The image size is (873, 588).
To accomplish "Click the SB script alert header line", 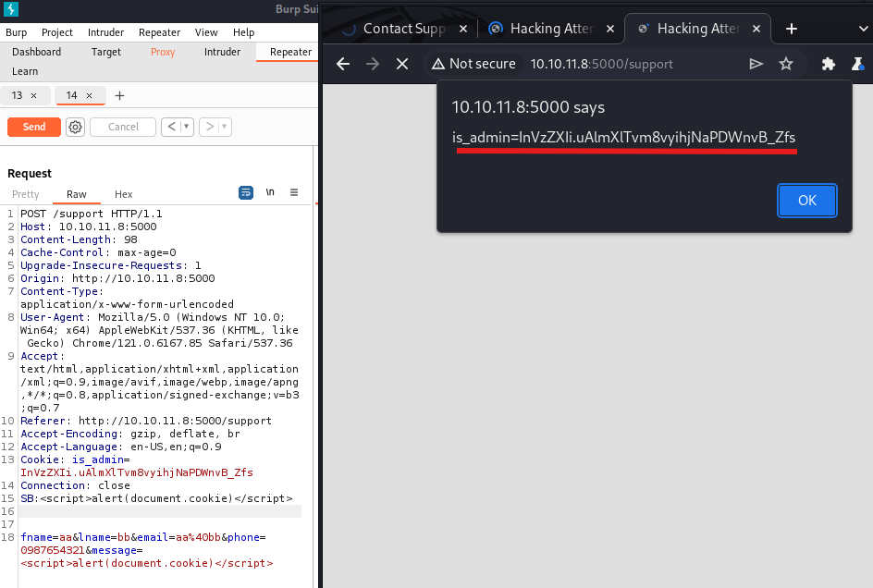I will click(x=156, y=498).
